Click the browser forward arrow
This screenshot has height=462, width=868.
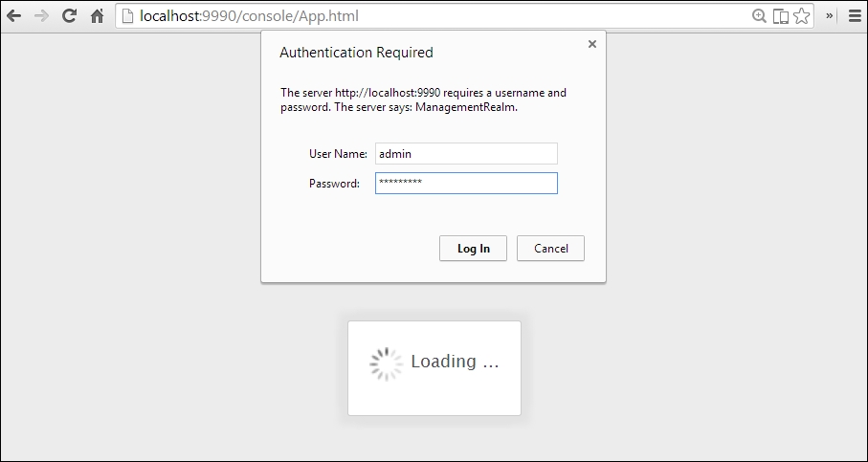pyautogui.click(x=41, y=16)
